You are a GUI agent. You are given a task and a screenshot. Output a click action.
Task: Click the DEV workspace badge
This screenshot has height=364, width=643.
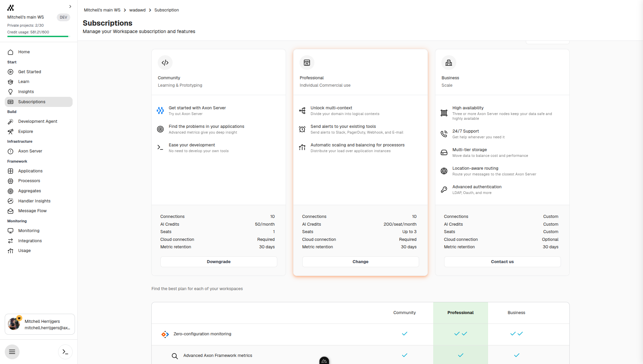(x=63, y=17)
